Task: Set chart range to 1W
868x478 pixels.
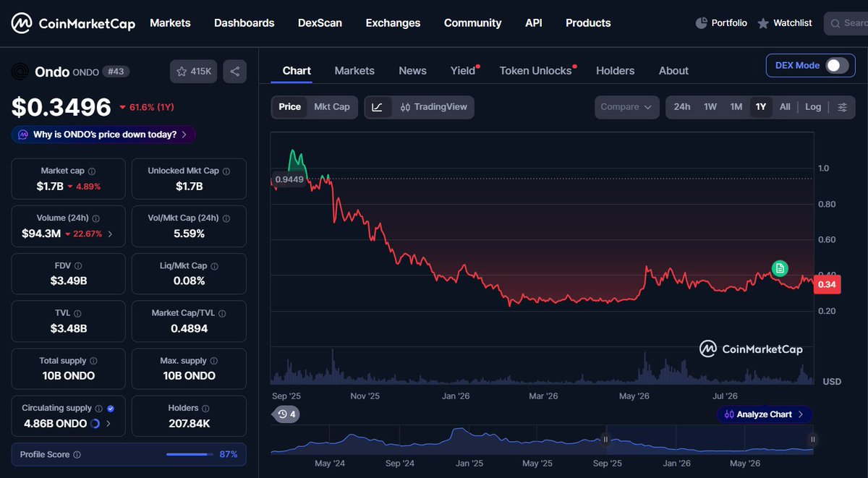Action: pyautogui.click(x=710, y=107)
